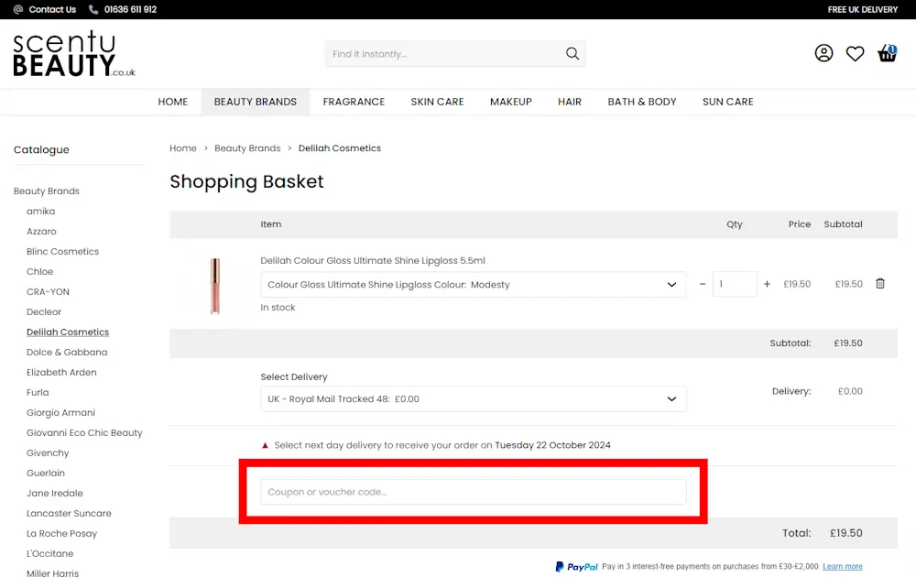Open the lipgloss colour dropdown
This screenshot has width=916, height=588.
474,284
